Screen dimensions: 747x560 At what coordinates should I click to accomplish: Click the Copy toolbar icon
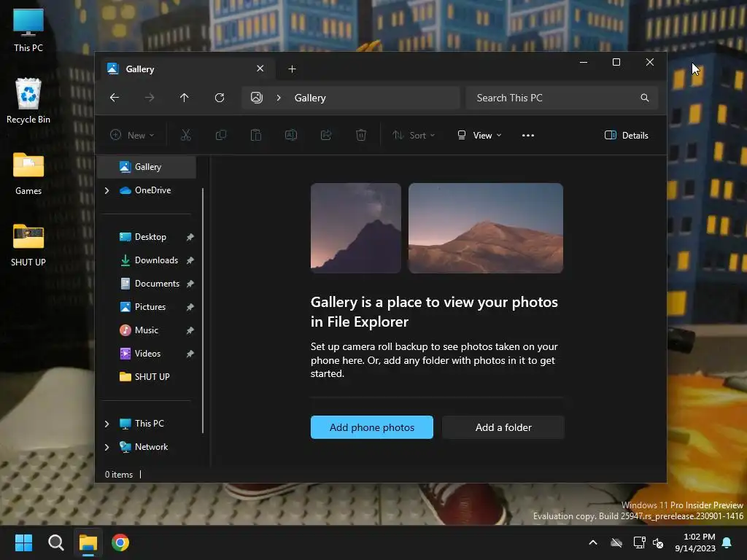tap(221, 135)
